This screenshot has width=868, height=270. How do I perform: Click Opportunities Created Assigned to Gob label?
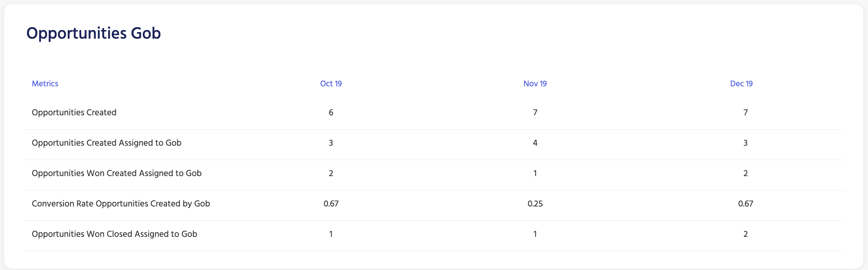point(106,143)
